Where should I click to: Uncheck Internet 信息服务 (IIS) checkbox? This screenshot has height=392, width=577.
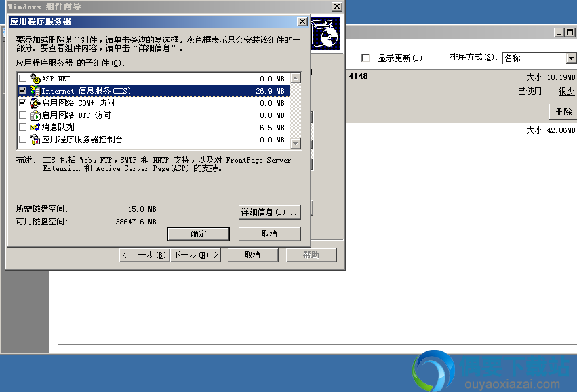click(x=23, y=91)
